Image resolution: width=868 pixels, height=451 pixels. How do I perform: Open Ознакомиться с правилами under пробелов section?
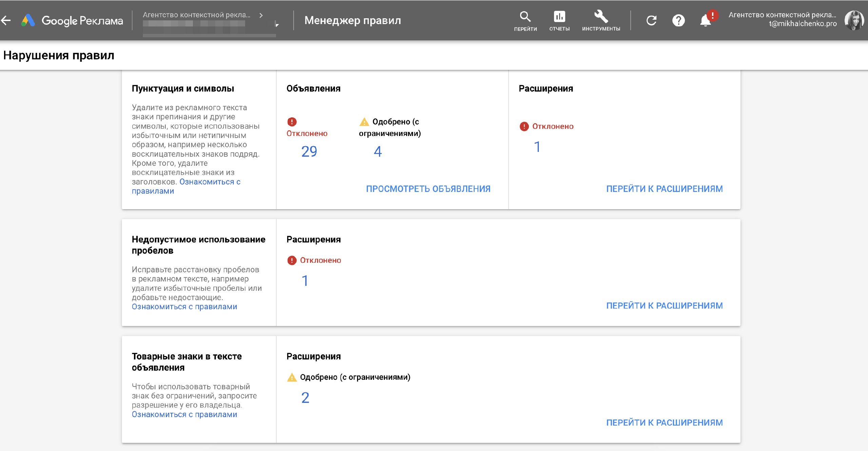(184, 307)
